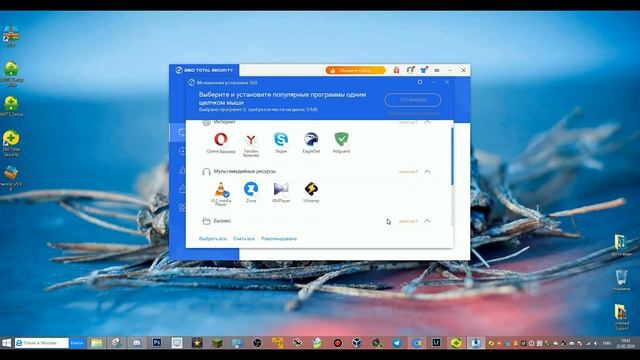
Task: Open the user account icon
Action: 410,70
